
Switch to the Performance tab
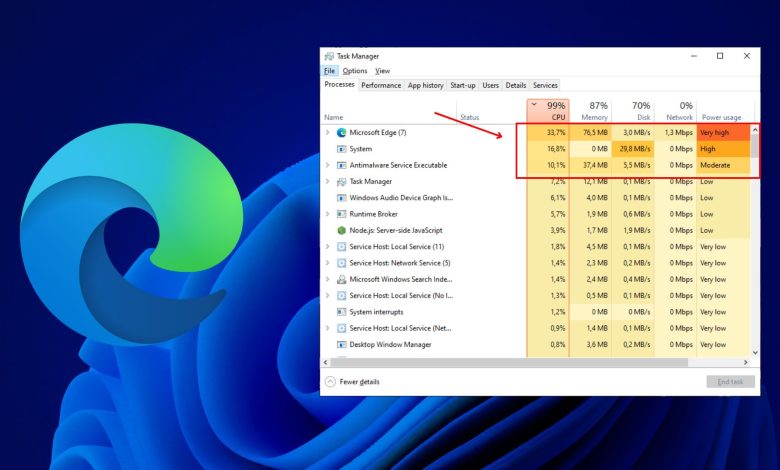point(381,86)
